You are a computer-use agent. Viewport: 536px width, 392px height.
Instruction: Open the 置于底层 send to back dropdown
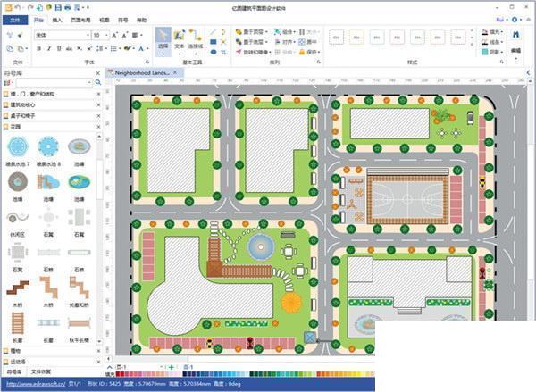(252, 42)
